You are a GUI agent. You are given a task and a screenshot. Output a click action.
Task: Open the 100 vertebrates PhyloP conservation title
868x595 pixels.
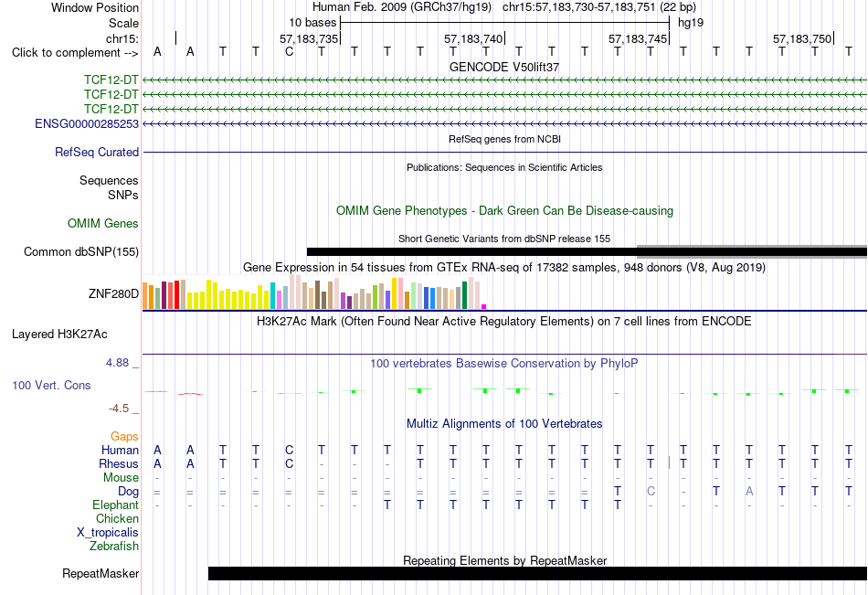504,364
